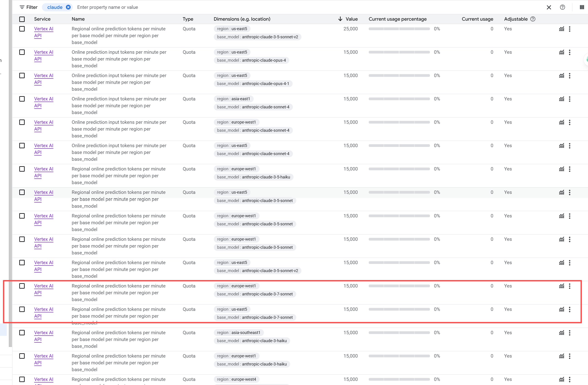Open Vertex AI API link in first row
Screen dimensions: 588x385
tap(44, 32)
